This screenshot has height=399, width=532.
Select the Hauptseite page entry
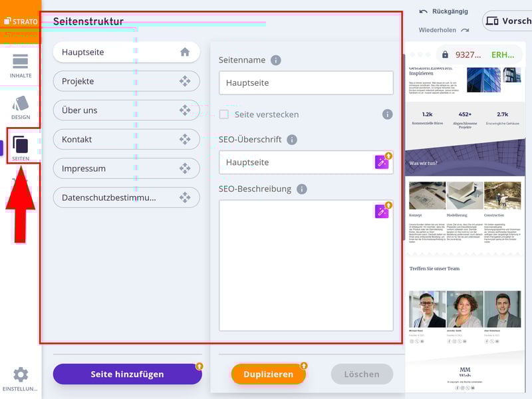(126, 52)
